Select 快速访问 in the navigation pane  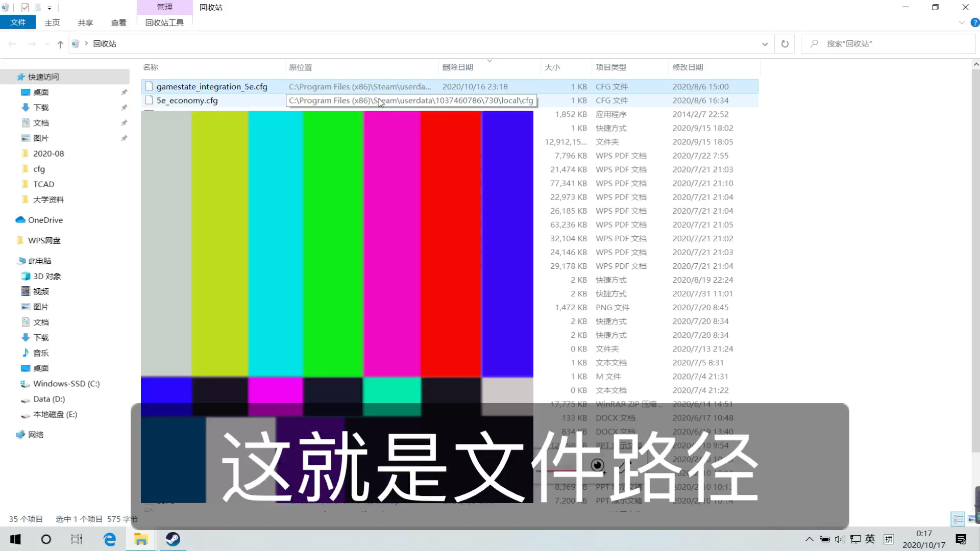(43, 77)
